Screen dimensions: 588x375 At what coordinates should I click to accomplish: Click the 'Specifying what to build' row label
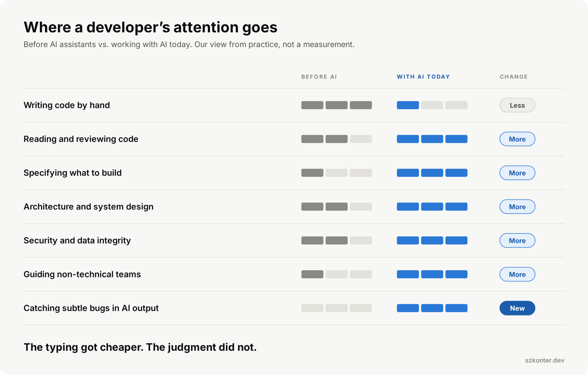(x=73, y=173)
